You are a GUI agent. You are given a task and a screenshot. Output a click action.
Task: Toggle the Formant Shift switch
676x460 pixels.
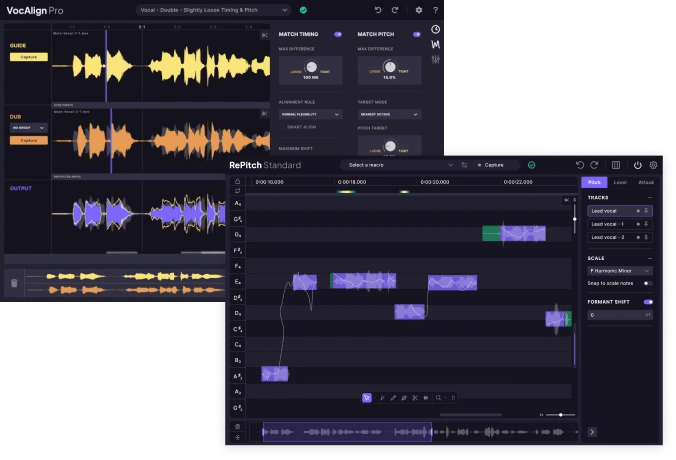point(648,302)
